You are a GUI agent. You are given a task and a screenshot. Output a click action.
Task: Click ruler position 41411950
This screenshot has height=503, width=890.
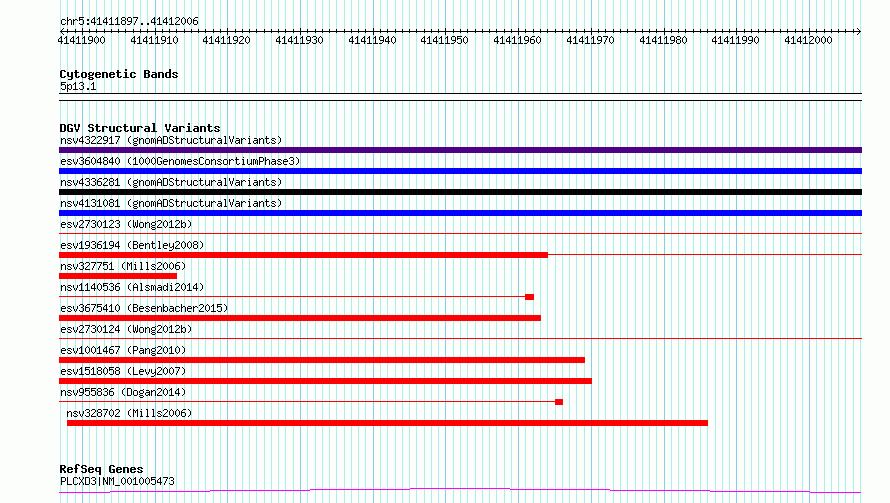point(444,40)
